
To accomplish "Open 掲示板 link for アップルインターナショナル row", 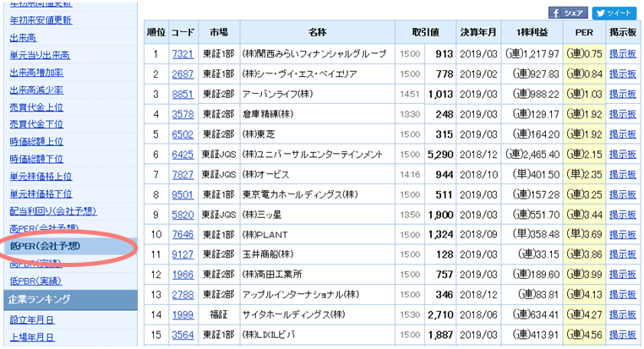I will [623, 294].
